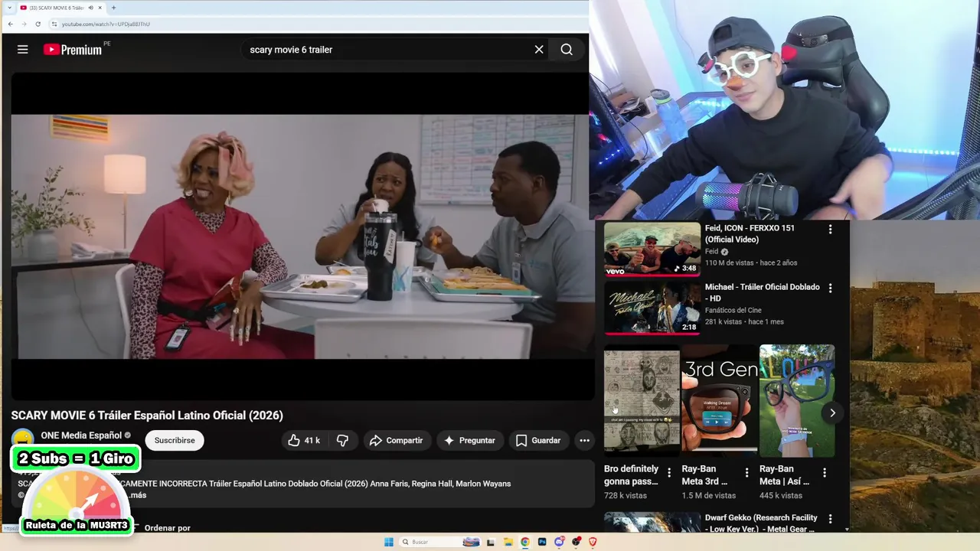980x551 pixels.
Task: Open options for Ray-Ban Meta | Así Short
Action: (x=825, y=473)
